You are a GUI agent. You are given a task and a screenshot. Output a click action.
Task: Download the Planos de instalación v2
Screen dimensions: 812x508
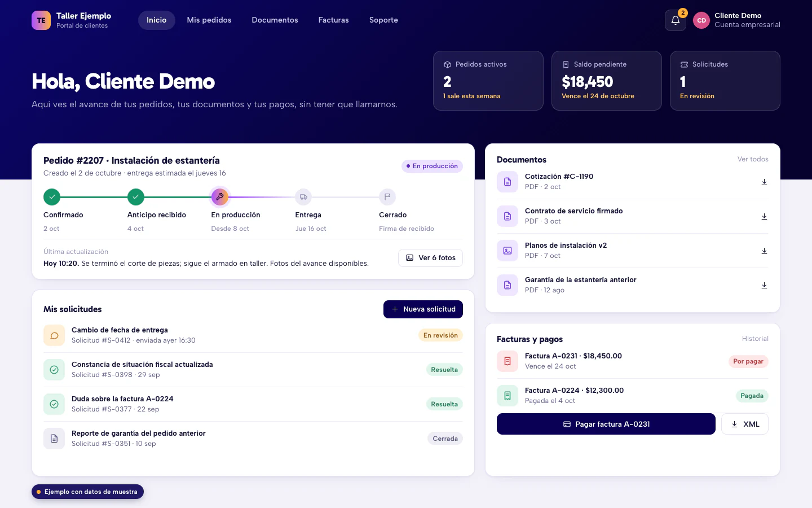tap(764, 251)
